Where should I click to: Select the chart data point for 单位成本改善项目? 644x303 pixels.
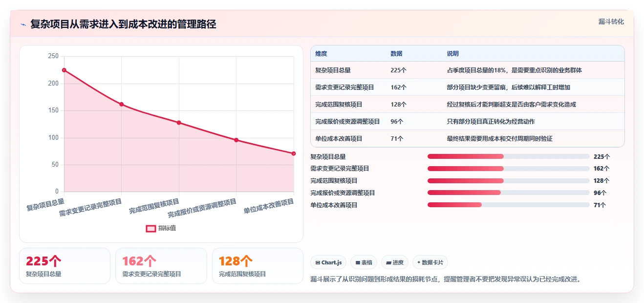coord(294,153)
